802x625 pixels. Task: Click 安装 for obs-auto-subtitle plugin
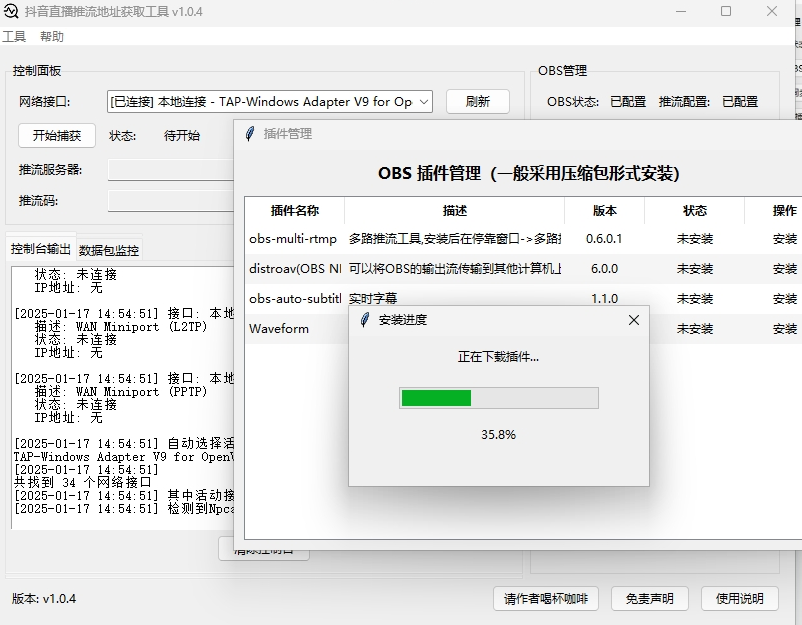point(785,299)
